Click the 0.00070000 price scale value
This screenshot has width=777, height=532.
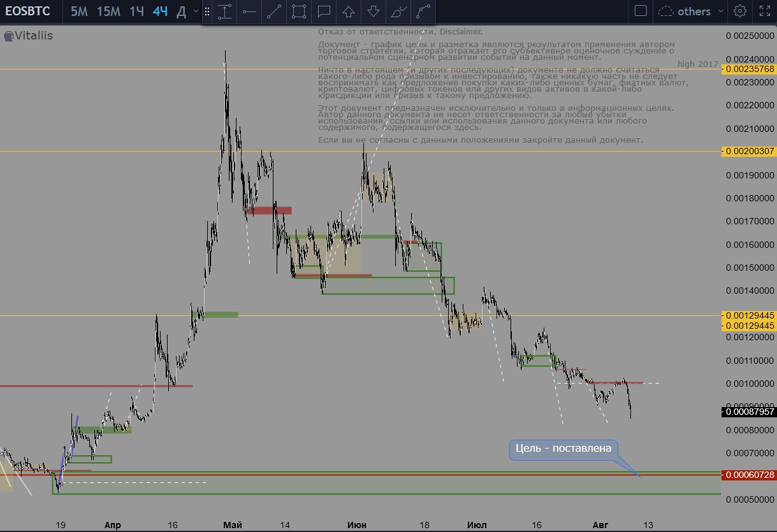[x=750, y=453]
